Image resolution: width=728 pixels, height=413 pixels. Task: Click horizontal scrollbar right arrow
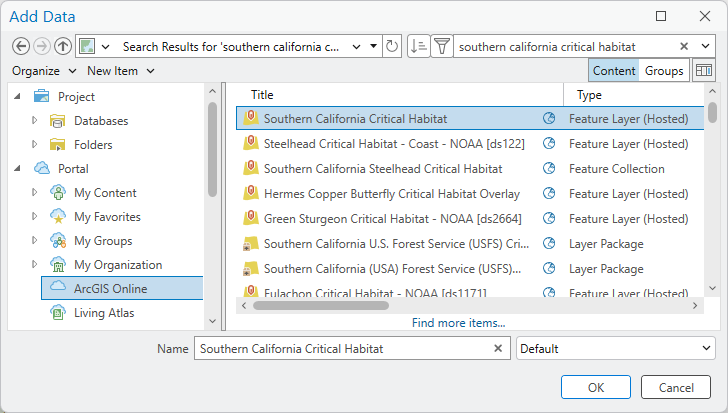695,305
